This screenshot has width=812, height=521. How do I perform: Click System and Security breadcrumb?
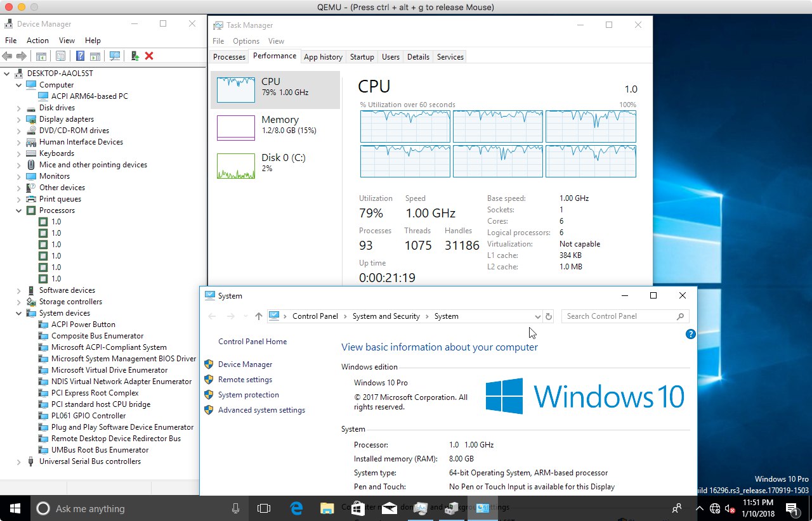pos(386,316)
